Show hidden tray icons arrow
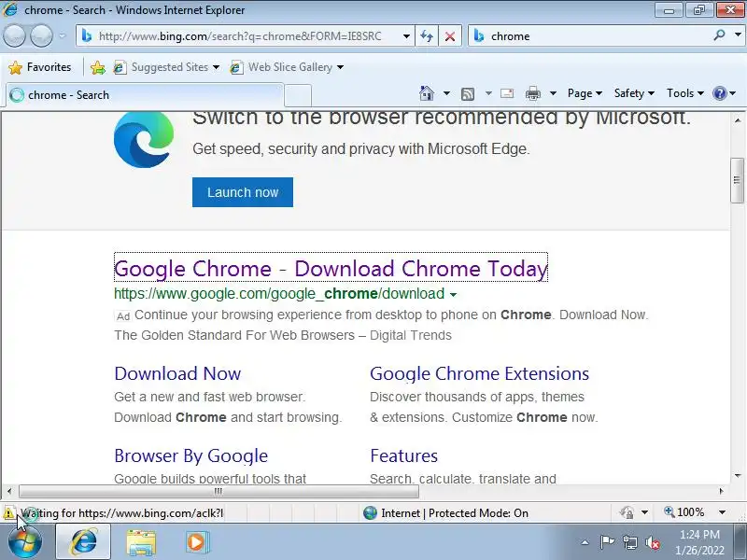The width and height of the screenshot is (747, 560). point(585,542)
